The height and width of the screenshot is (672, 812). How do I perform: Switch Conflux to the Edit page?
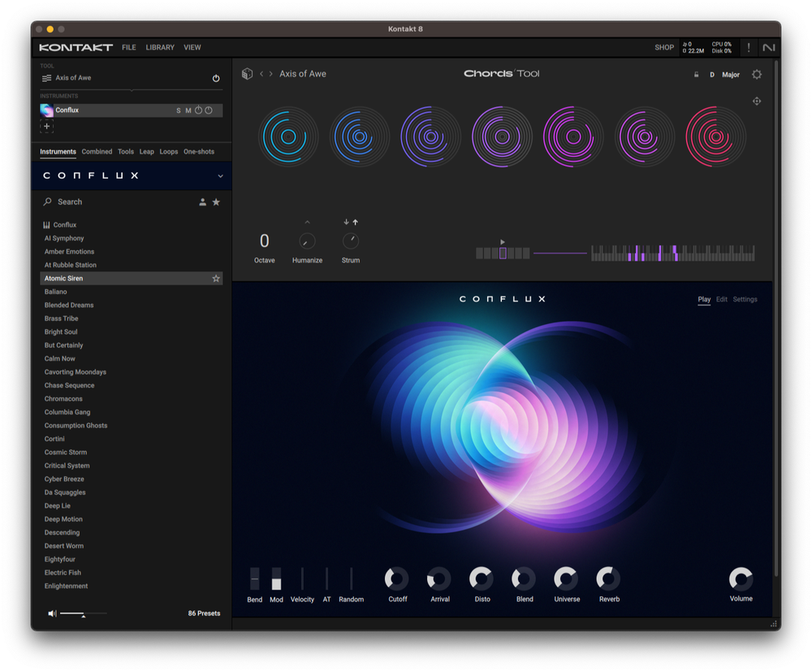pyautogui.click(x=722, y=299)
